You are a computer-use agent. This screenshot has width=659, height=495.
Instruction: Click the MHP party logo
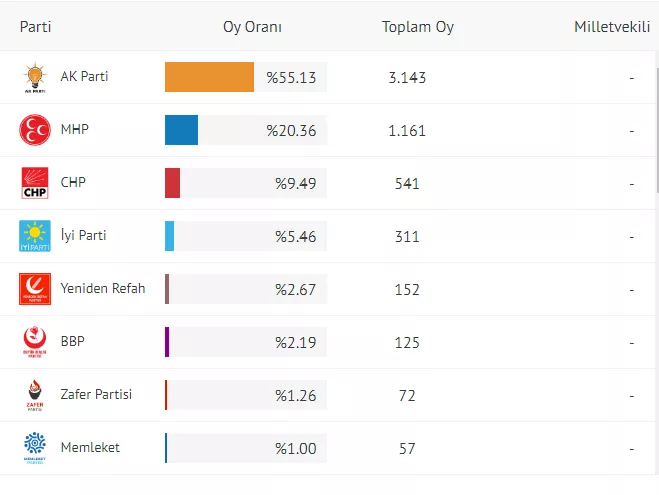(x=35, y=131)
